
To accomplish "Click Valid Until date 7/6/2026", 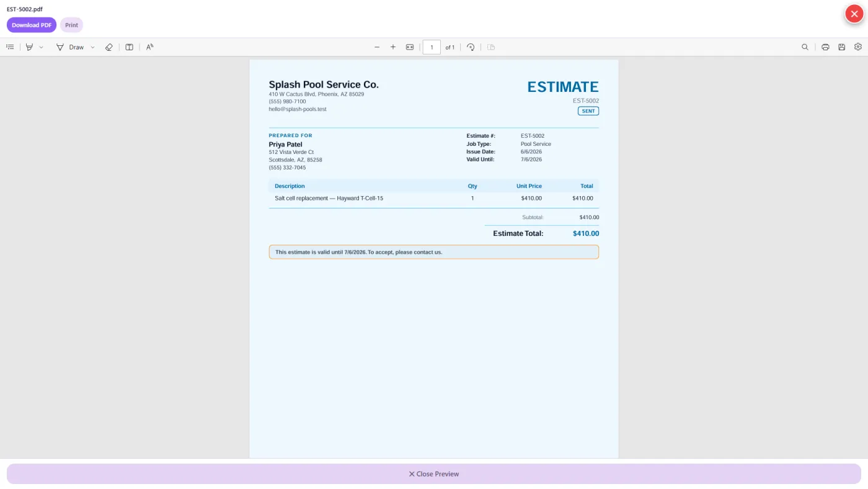I will click(x=531, y=159).
